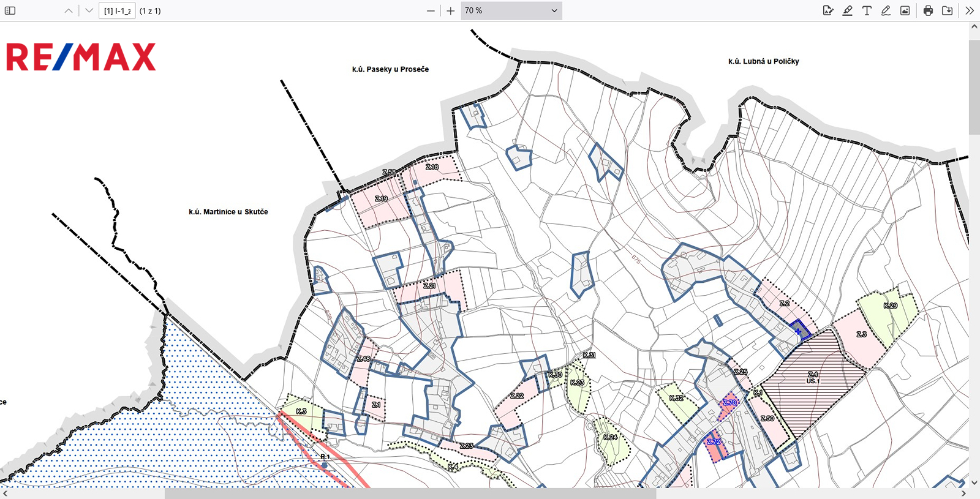Zoom out with the minus button
980x499 pixels.
431,10
